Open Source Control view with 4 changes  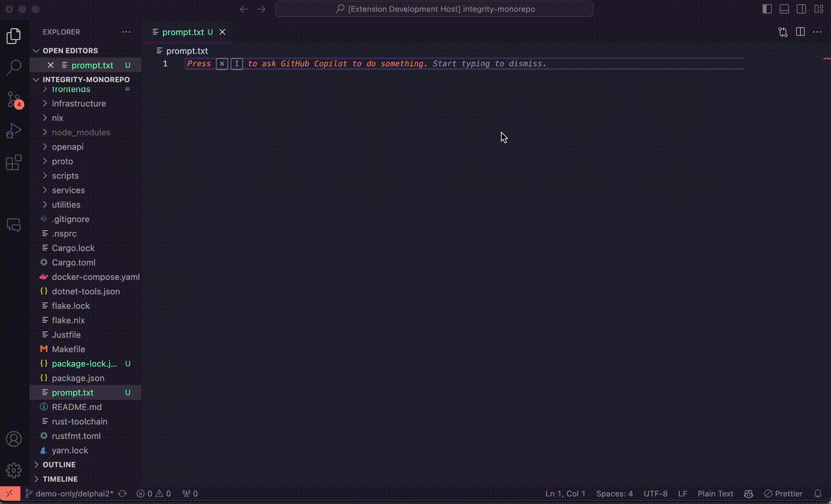tap(14, 99)
